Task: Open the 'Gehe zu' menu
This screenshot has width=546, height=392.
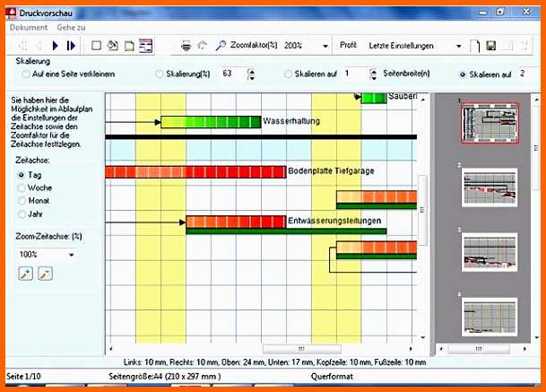Action: 71,27
